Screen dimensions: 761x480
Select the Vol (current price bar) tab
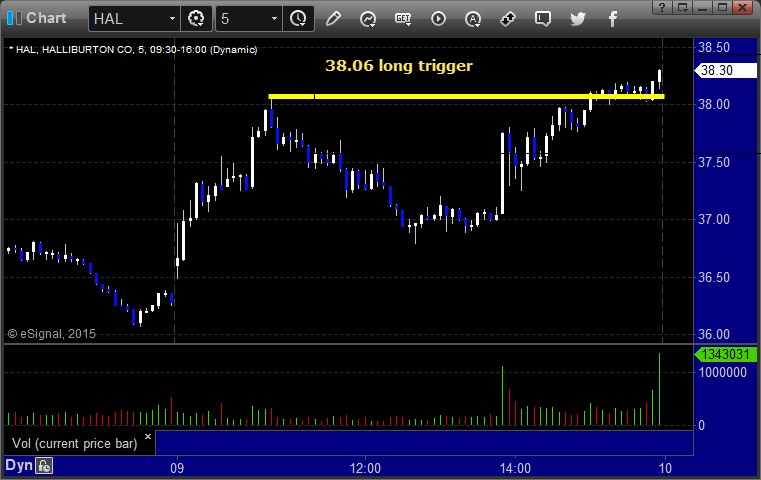[x=75, y=443]
